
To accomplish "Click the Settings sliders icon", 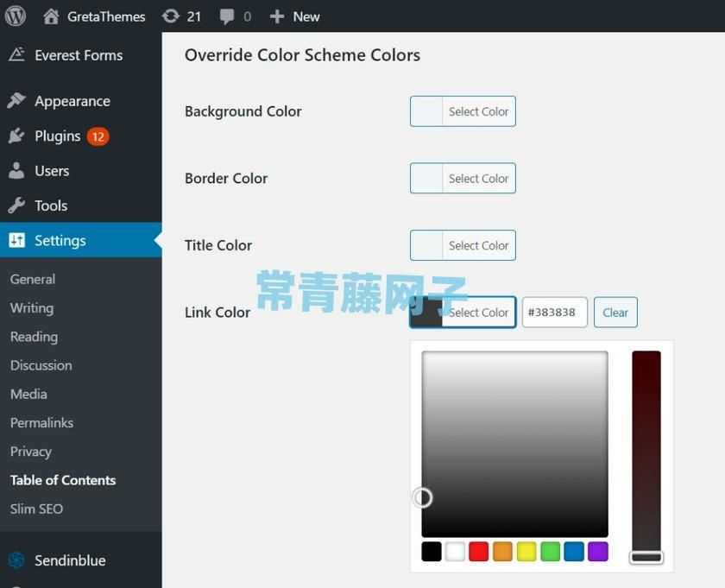I will [x=16, y=240].
